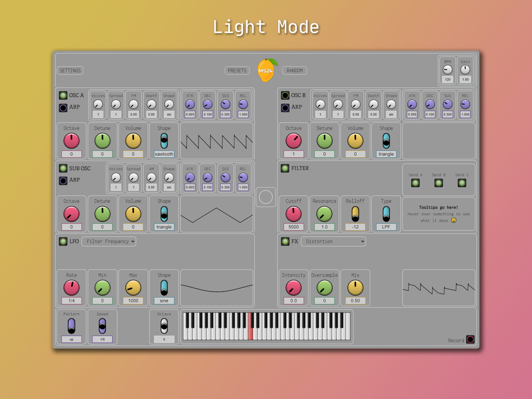Viewport: 532px width, 399px height.
Task: Enable the SUB OSC ARP button
Action: pos(63,180)
